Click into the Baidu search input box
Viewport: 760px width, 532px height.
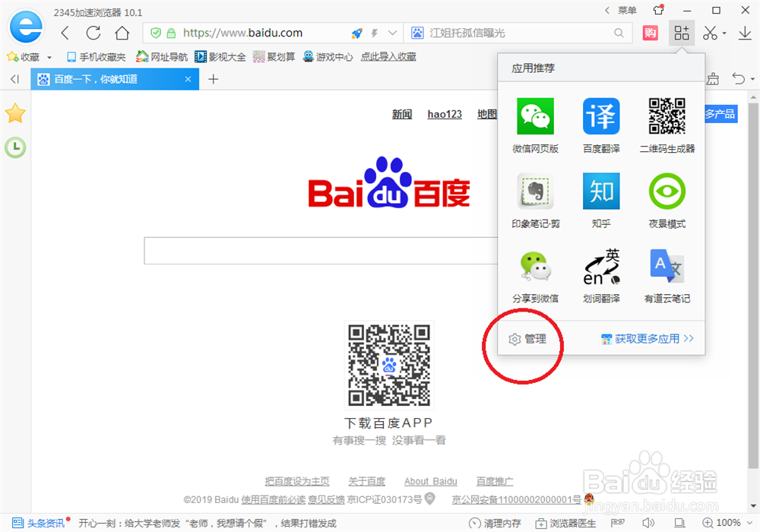[321, 251]
